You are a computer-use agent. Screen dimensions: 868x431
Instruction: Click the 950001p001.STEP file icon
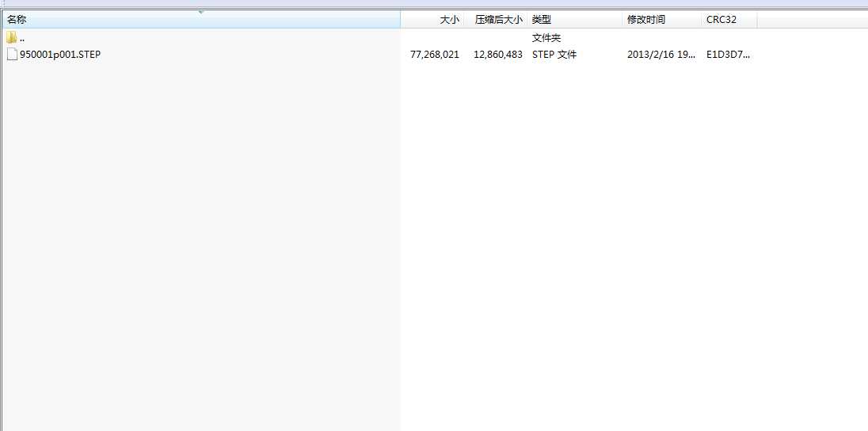pyautogui.click(x=12, y=55)
